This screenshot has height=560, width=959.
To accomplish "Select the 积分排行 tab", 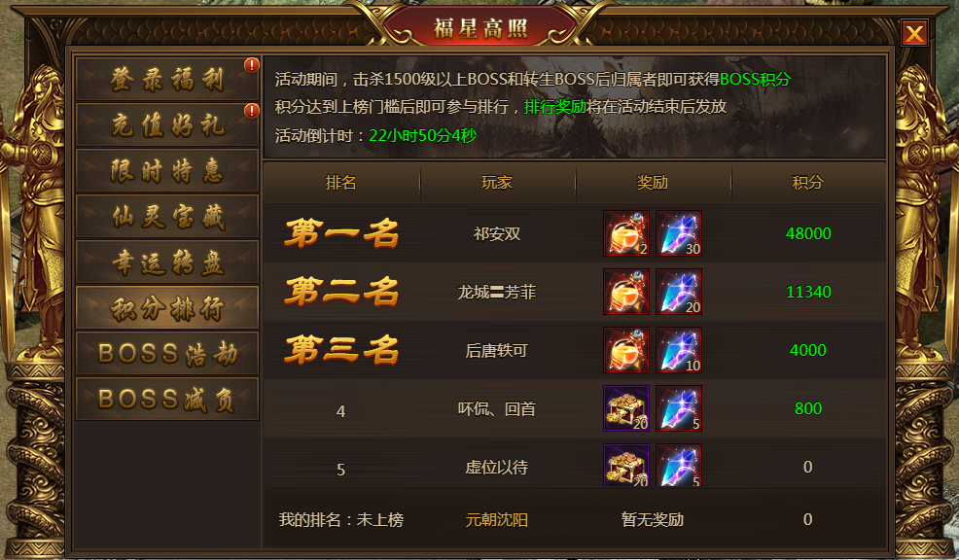I will (167, 307).
